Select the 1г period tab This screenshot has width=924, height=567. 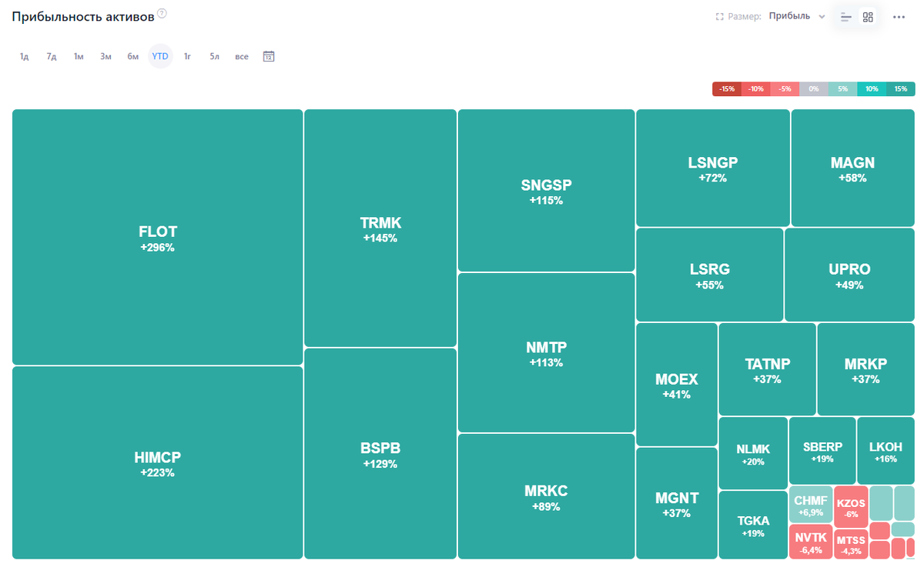click(187, 56)
